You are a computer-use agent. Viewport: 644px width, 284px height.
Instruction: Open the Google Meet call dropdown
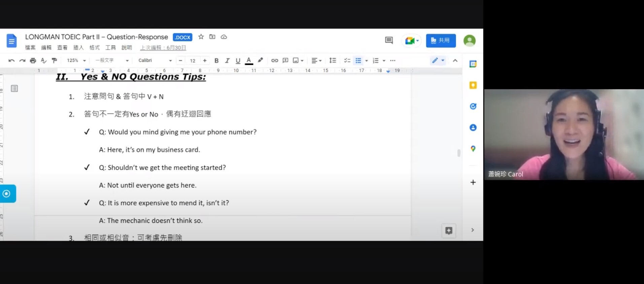[x=411, y=41]
